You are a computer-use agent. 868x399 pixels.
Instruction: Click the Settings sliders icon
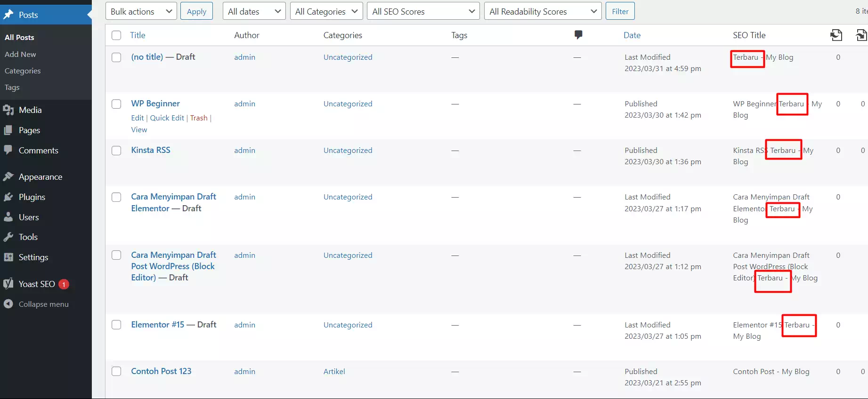pyautogui.click(x=8, y=257)
